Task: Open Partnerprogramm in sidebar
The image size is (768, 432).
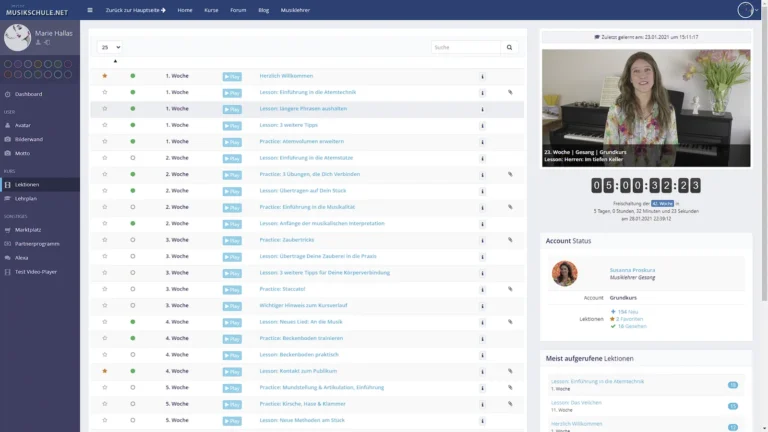Action: 37,243
